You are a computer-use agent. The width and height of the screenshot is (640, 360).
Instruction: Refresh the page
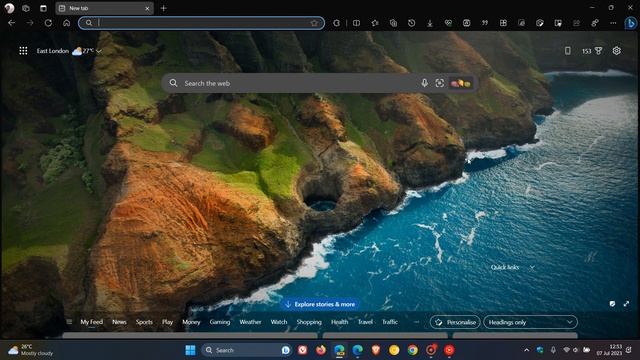tap(48, 23)
